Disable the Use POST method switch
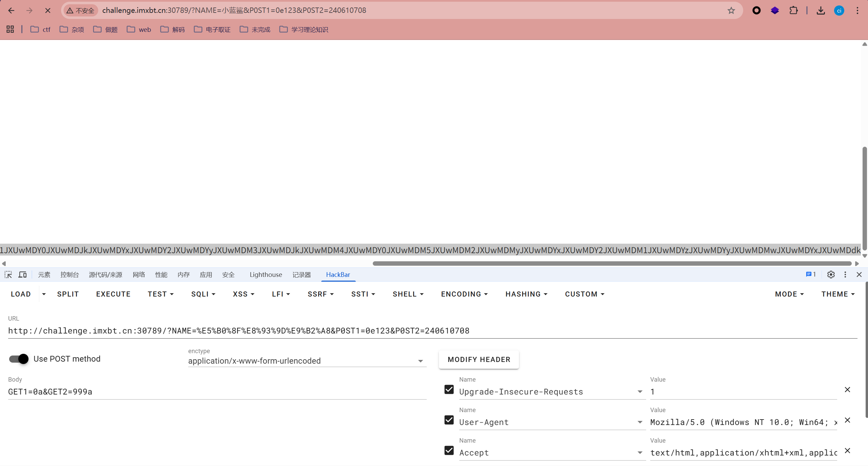Image resolution: width=868 pixels, height=466 pixels. pos(19,359)
